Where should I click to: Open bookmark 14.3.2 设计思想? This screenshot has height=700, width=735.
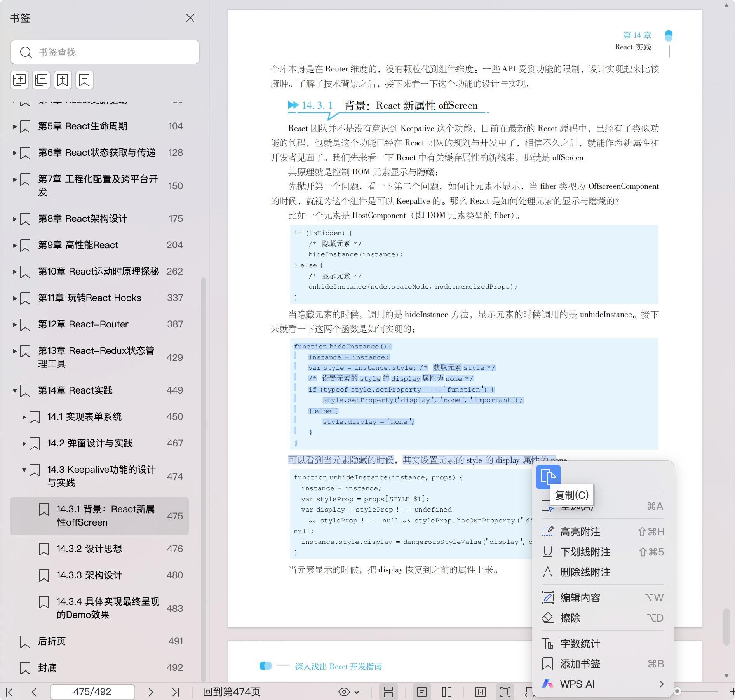89,549
